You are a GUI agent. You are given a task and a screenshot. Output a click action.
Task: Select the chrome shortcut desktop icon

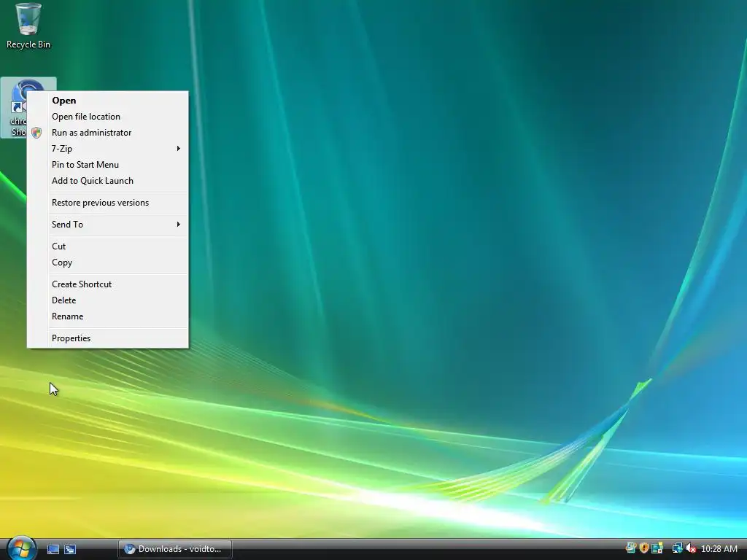pos(15,108)
